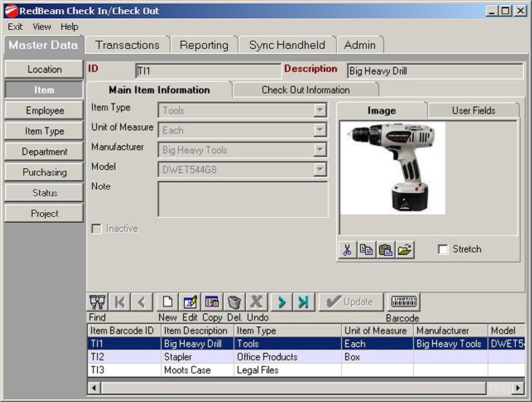Open the Item Type dropdown
532x402 pixels.
(x=320, y=111)
